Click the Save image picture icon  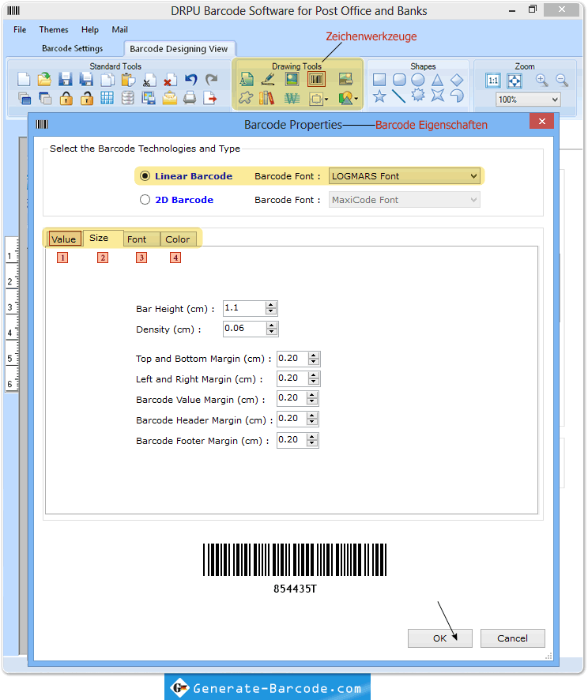[149, 98]
